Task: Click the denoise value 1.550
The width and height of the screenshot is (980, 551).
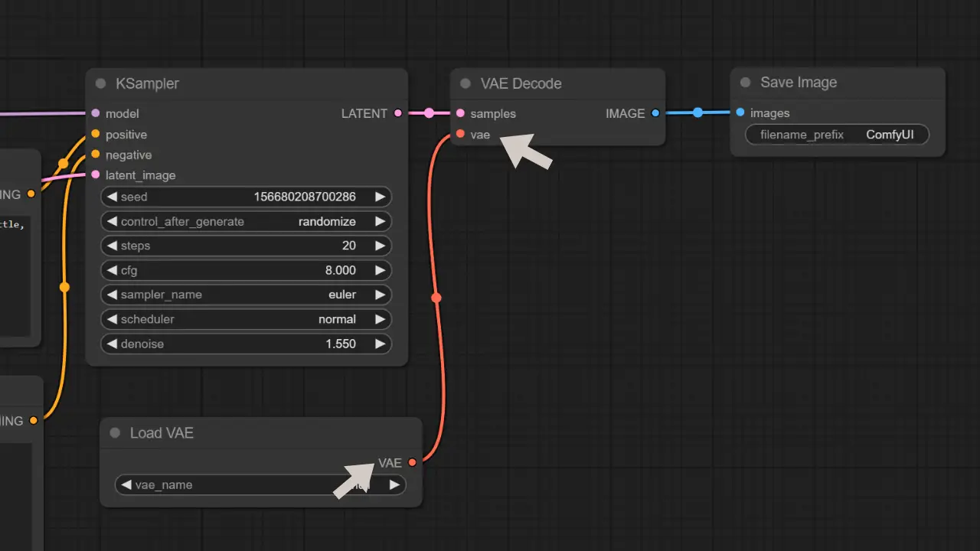Action: click(x=341, y=344)
